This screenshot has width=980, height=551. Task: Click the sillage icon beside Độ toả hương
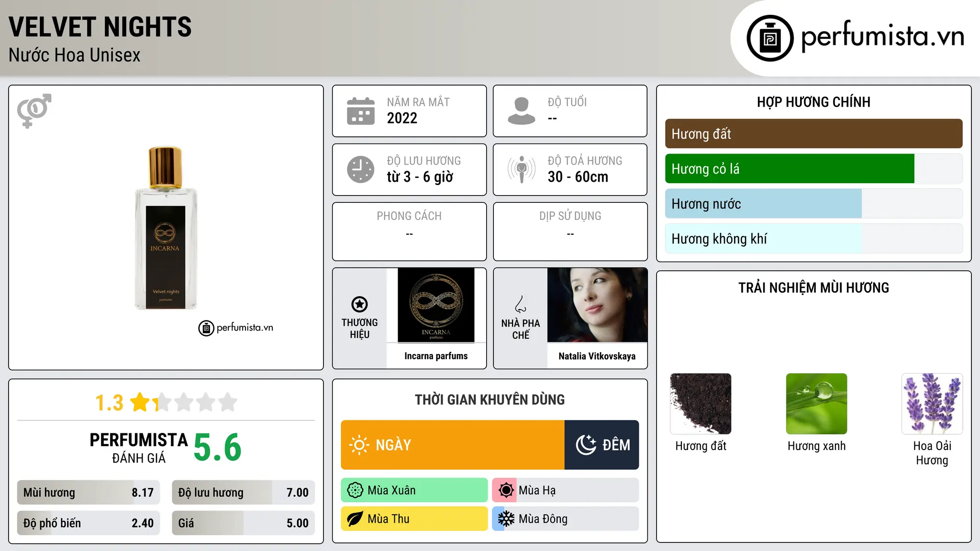(521, 169)
